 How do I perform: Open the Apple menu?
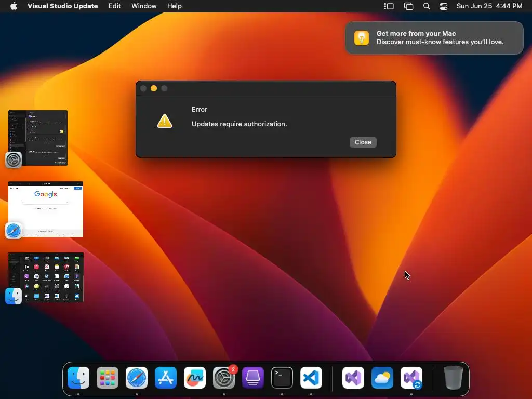[x=14, y=6]
